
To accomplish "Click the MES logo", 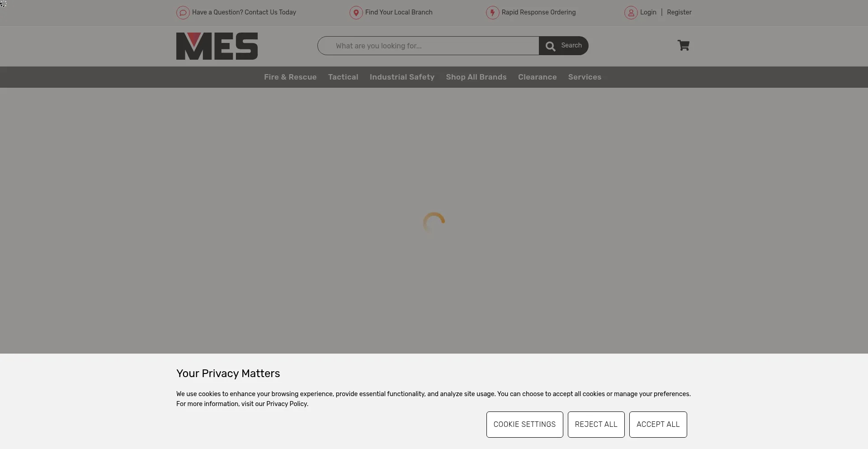I will (217, 46).
